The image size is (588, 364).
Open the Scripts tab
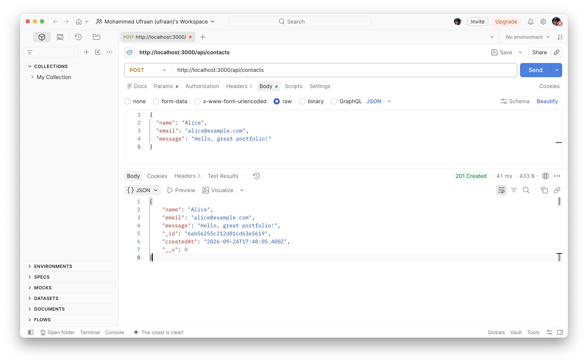pyautogui.click(x=293, y=86)
